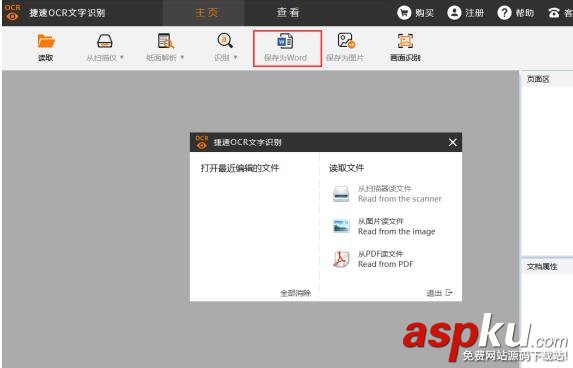Click the customer service phone icon
The image size is (573, 368).
pos(554,13)
